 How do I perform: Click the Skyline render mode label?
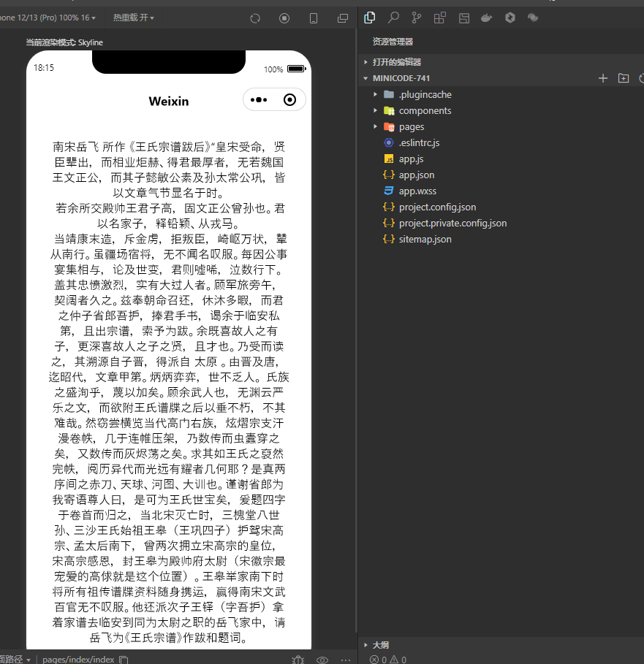tap(64, 42)
